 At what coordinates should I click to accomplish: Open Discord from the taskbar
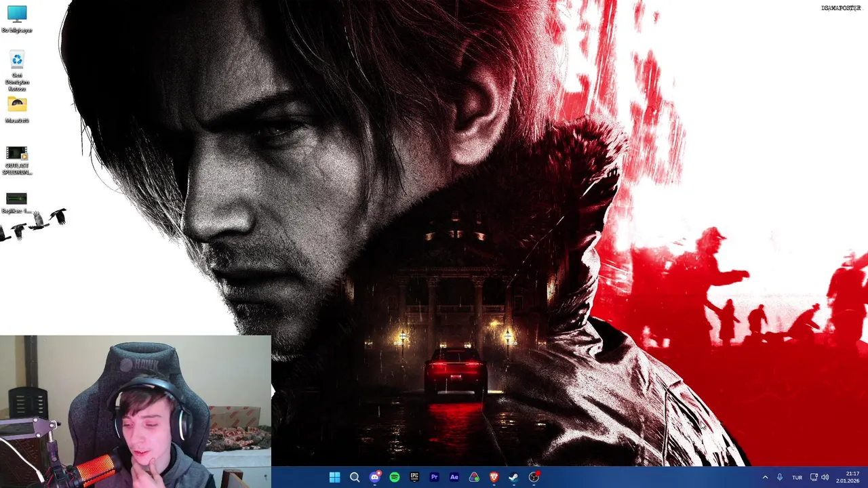[374, 477]
